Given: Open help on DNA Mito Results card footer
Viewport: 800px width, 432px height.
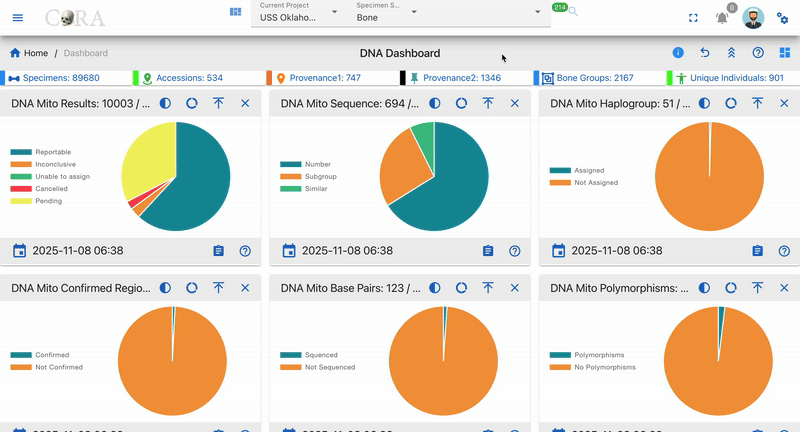Looking at the screenshot, I should (245, 251).
